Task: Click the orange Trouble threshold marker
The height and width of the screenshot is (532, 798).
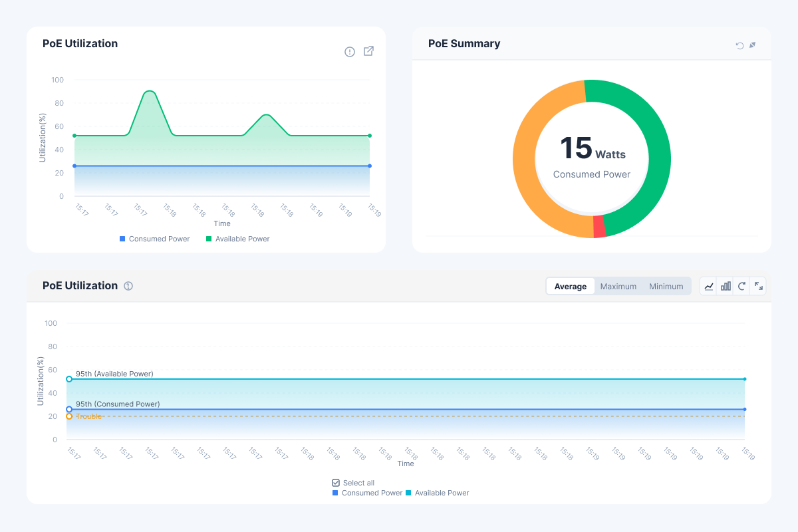Action: [69, 416]
